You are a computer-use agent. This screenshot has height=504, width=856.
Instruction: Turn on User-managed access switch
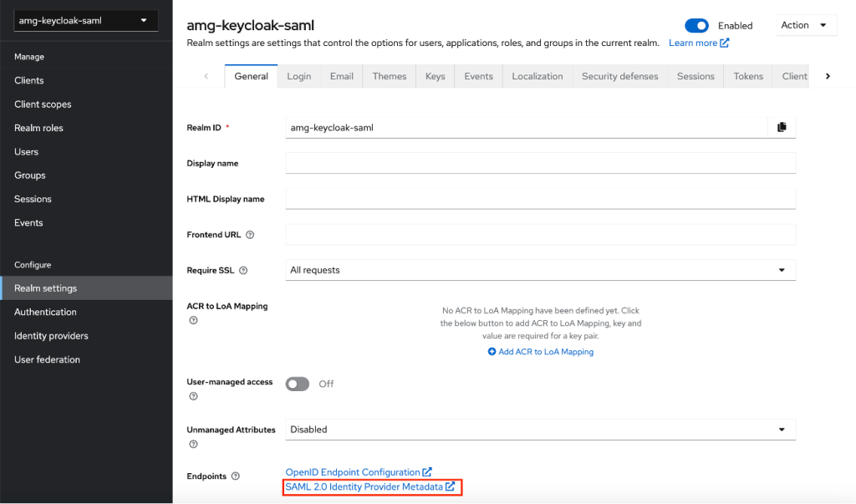[298, 384]
